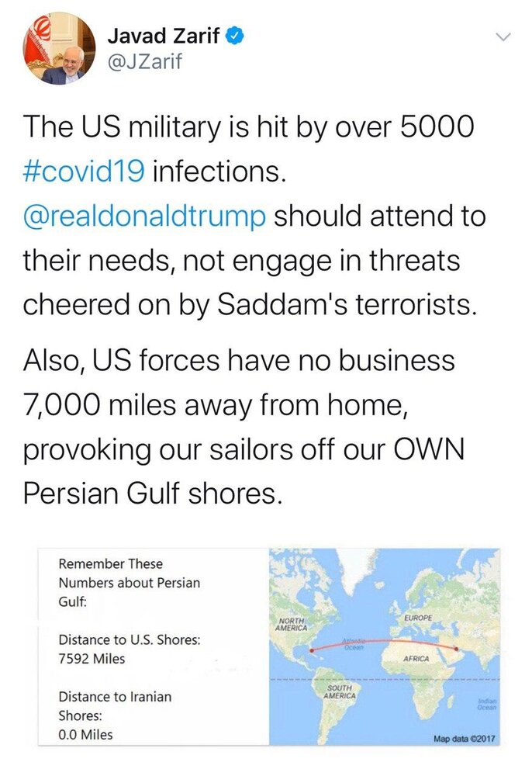
Task: Click the AFRICA label on the map
Action: point(416,659)
